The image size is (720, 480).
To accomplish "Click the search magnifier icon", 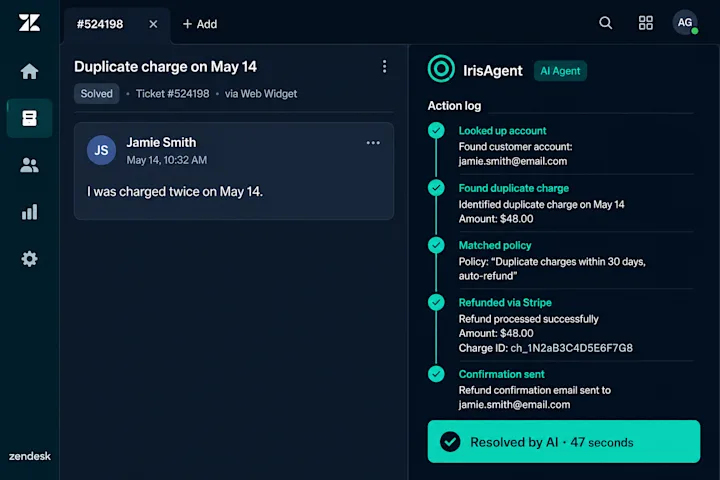I will (606, 23).
